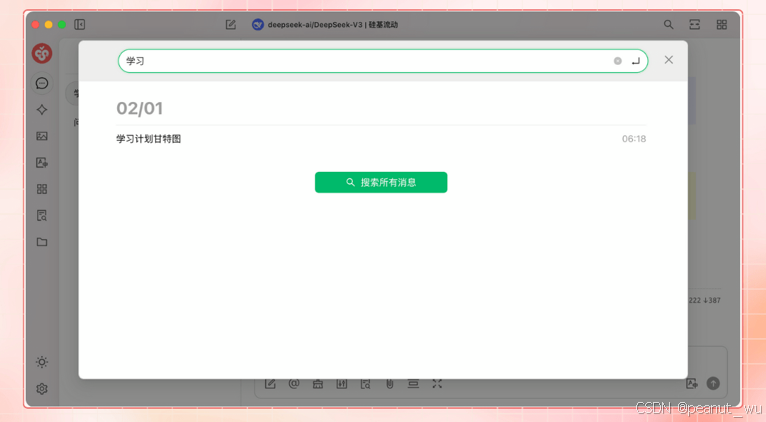
Task: Create new topic with title bar pencil icon
Action: (x=231, y=24)
